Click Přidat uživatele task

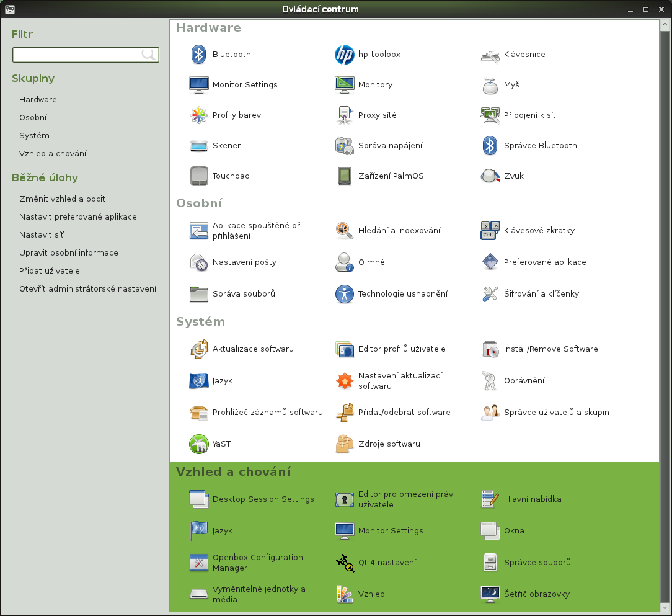tap(50, 271)
